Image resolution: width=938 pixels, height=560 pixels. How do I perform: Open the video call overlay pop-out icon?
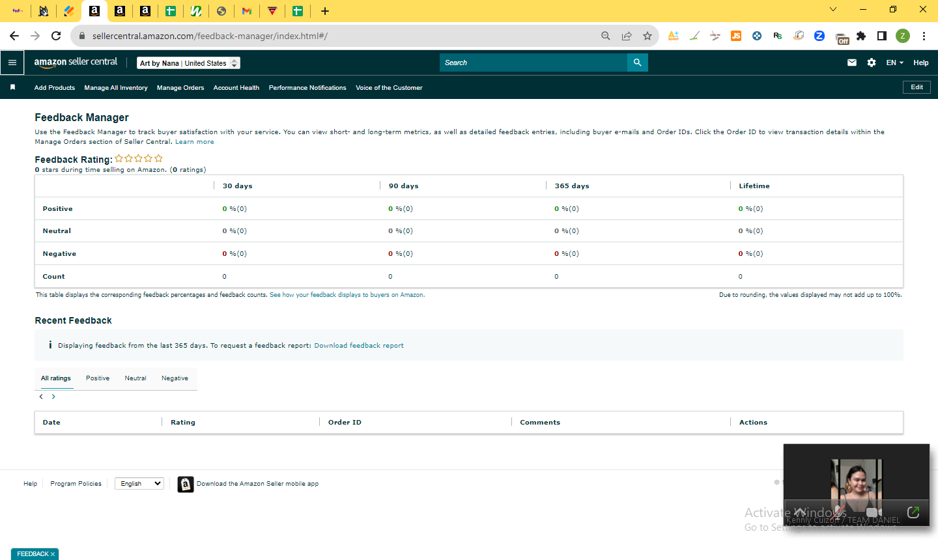(913, 512)
